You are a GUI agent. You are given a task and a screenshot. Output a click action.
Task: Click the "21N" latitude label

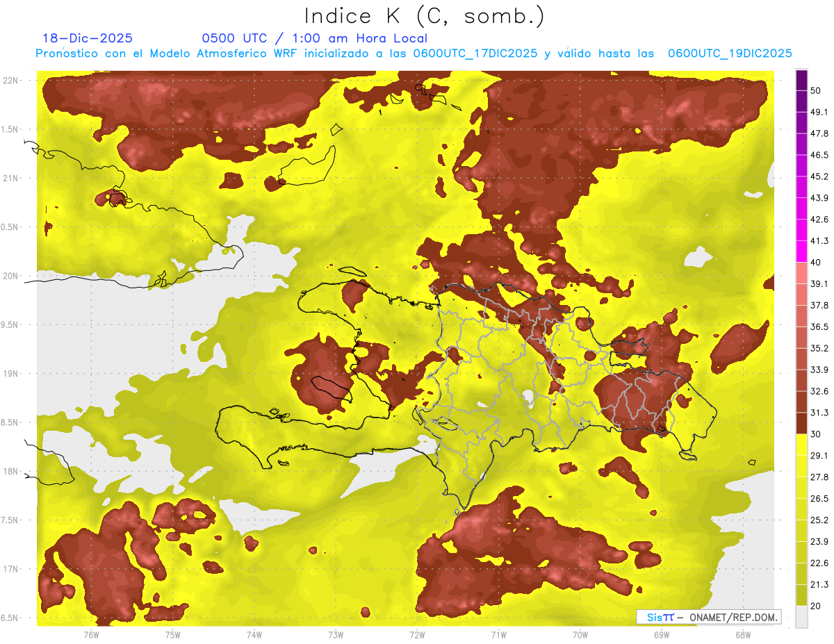tap(10, 179)
